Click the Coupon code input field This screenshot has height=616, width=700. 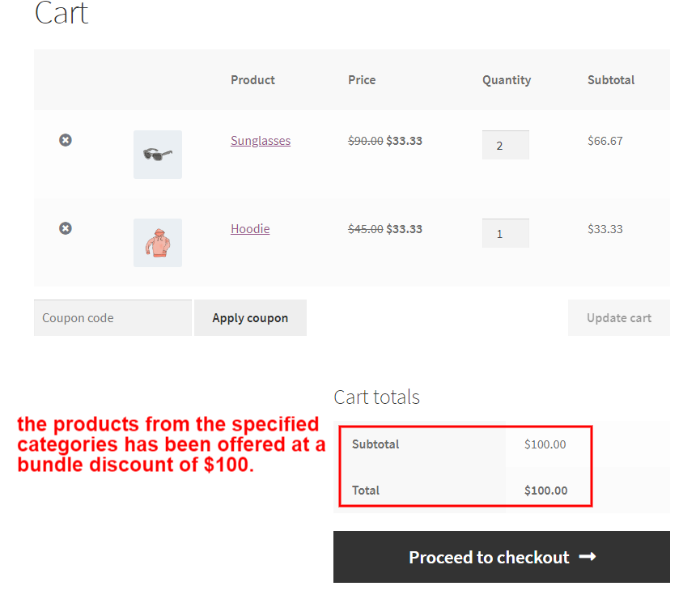tap(112, 317)
